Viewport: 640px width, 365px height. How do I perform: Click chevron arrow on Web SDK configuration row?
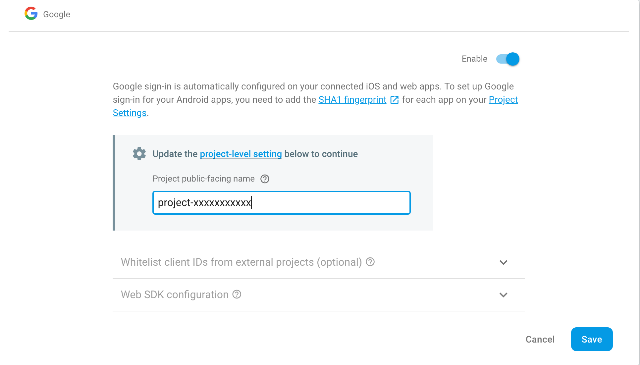click(504, 295)
